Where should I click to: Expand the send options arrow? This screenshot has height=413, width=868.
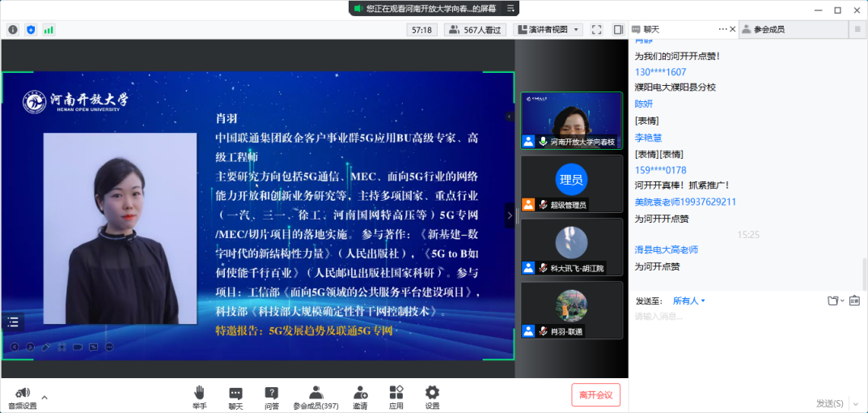pyautogui.click(x=854, y=403)
